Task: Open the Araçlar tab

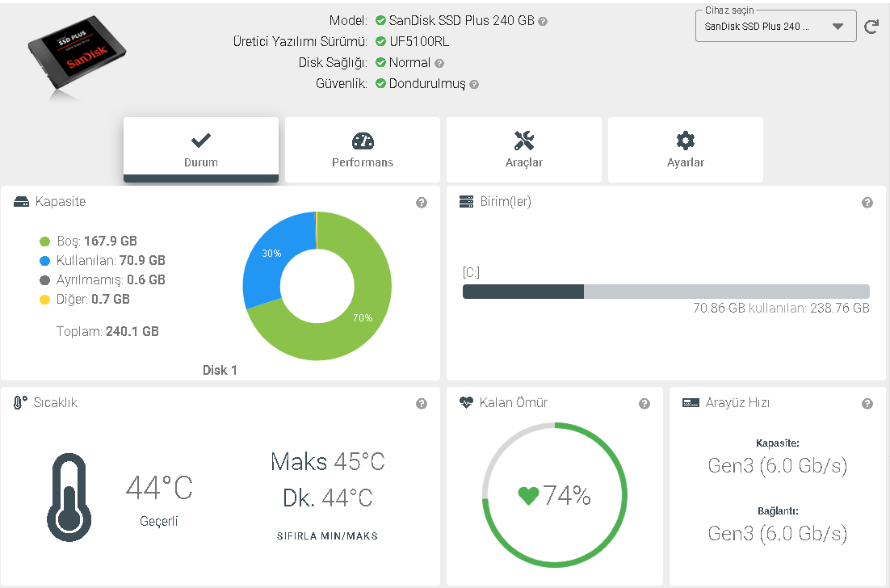Action: (x=524, y=150)
